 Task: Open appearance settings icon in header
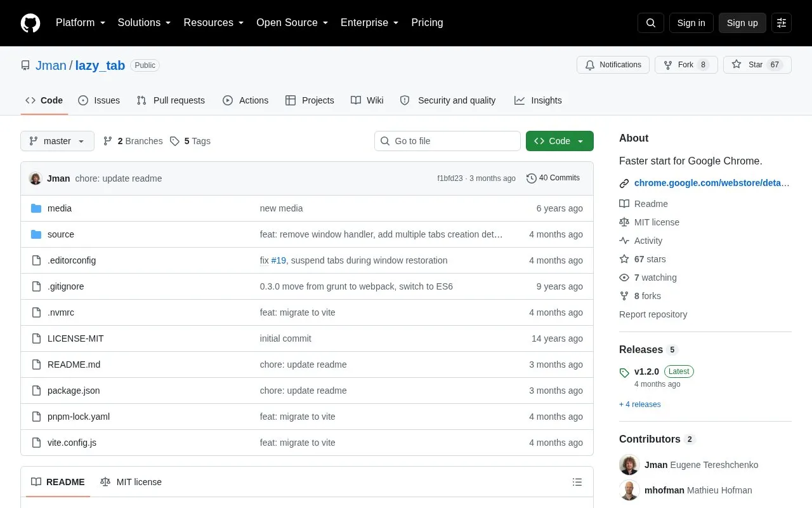tap(782, 23)
